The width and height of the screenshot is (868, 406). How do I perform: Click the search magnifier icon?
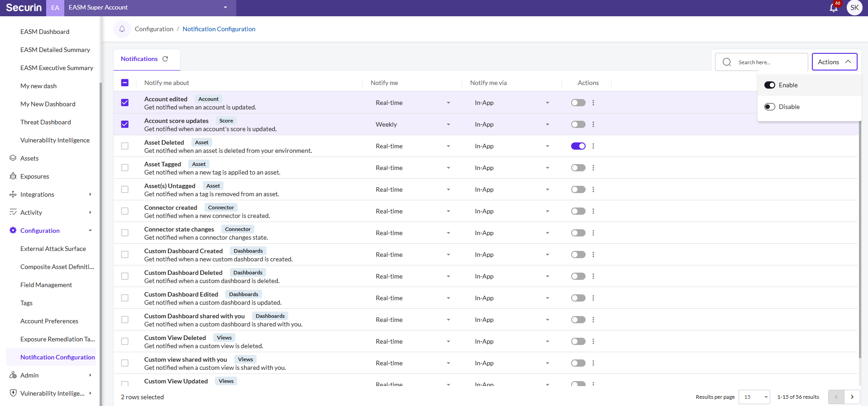coord(727,62)
